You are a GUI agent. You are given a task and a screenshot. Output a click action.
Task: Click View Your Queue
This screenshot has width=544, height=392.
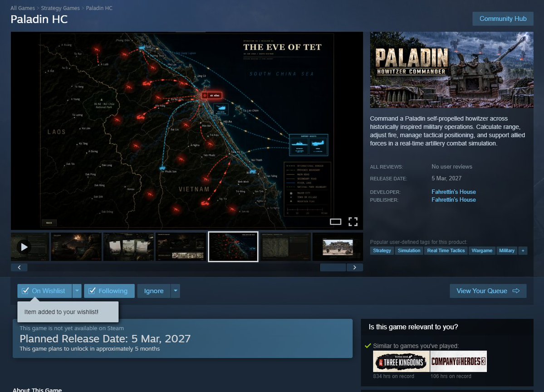488,291
